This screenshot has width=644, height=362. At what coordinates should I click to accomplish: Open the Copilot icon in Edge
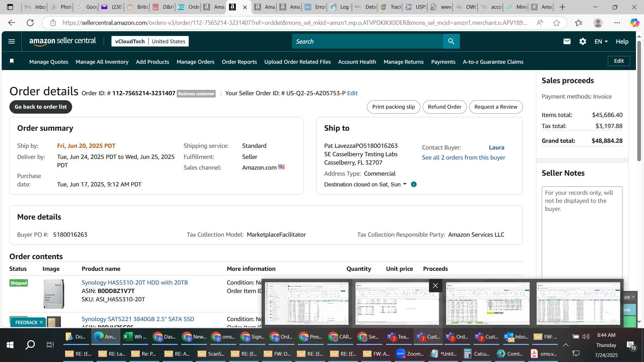pyautogui.click(x=634, y=22)
